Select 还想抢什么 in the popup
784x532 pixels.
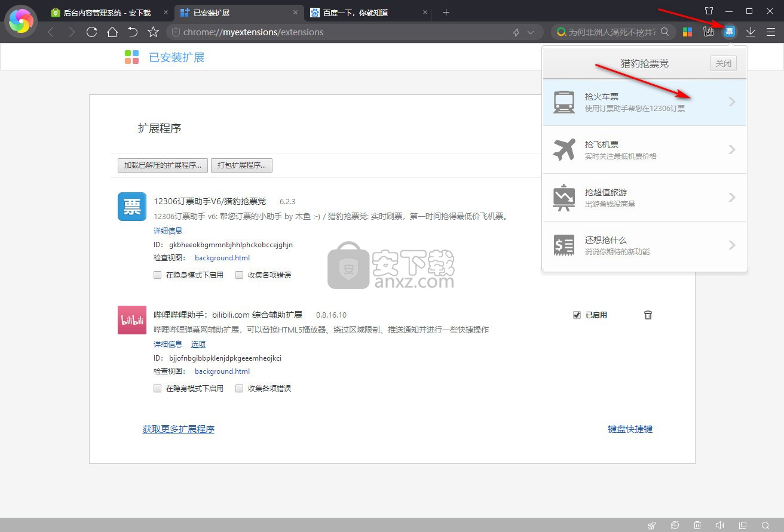[x=645, y=245]
